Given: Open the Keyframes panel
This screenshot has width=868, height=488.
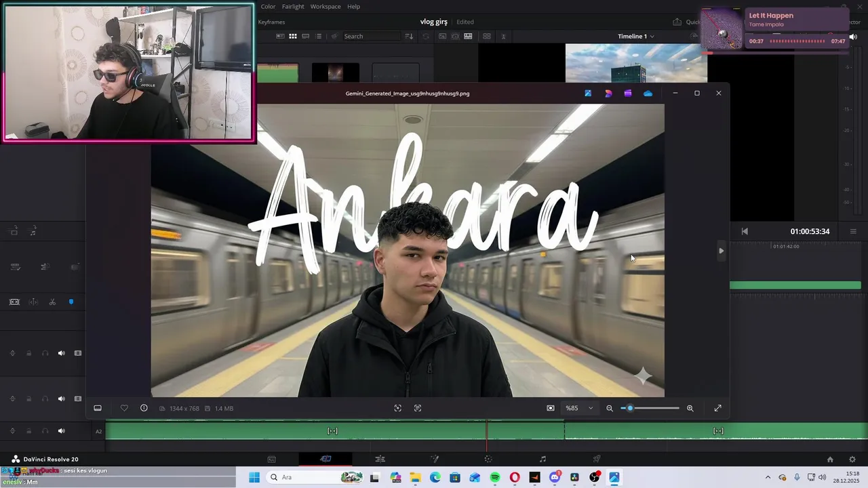Looking at the screenshot, I should click(271, 22).
